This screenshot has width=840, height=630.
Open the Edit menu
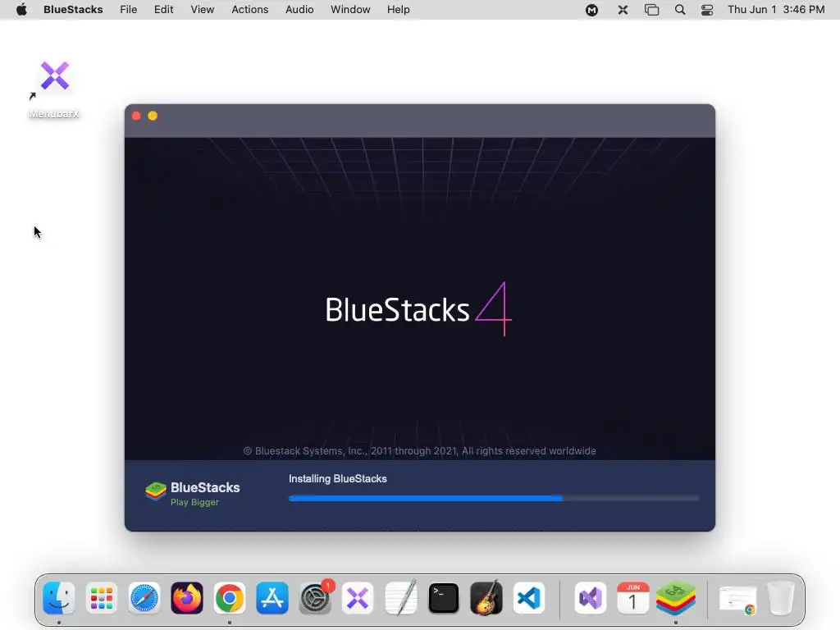(163, 10)
